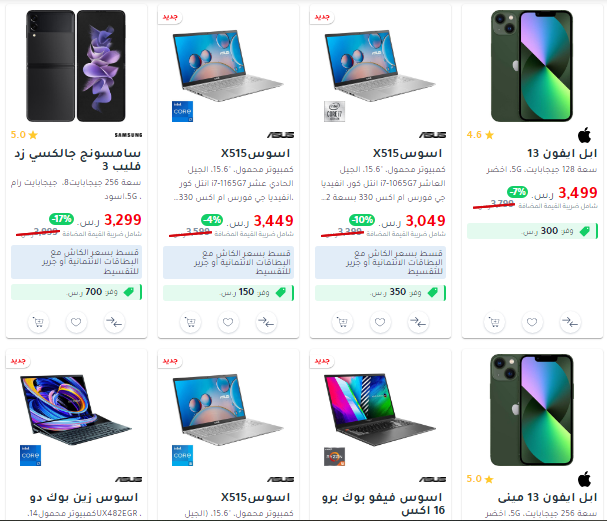Viewport: 607px width, 521px height.
Task: Heart the 3,449 Asus X515 laptop
Action: point(228,322)
